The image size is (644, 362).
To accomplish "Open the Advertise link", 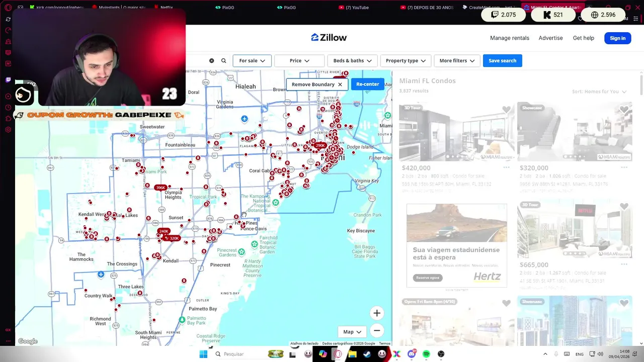I will pos(550,38).
